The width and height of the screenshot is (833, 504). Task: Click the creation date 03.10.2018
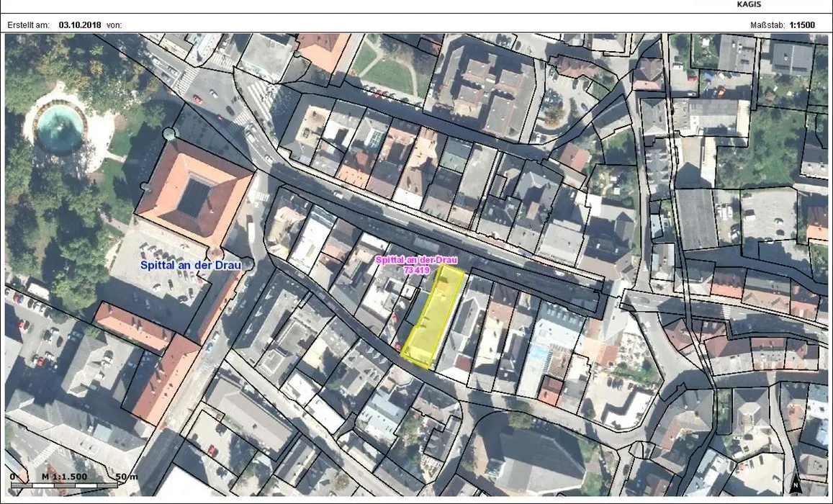click(80, 25)
